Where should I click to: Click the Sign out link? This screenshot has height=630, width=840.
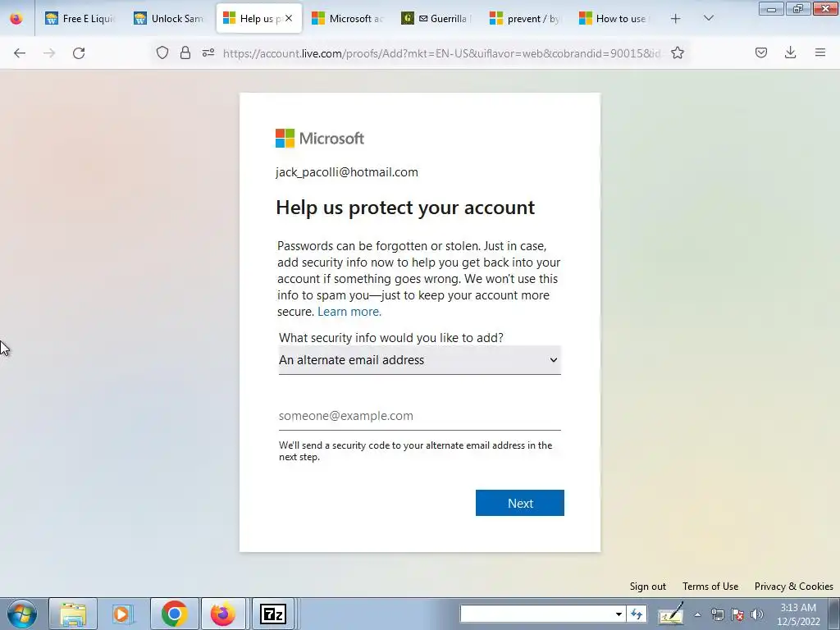[x=648, y=586]
